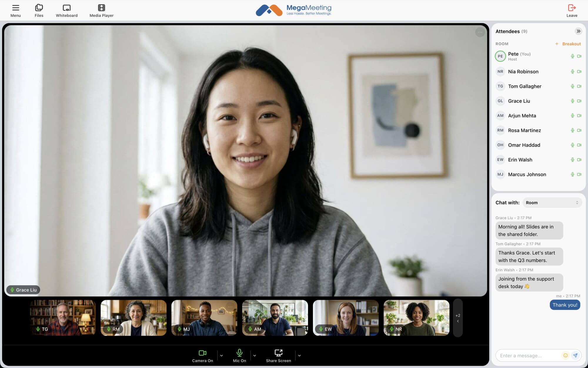Select Rosa Martinez's RM video thumbnail
Image resolution: width=588 pixels, height=368 pixels.
pyautogui.click(x=133, y=318)
